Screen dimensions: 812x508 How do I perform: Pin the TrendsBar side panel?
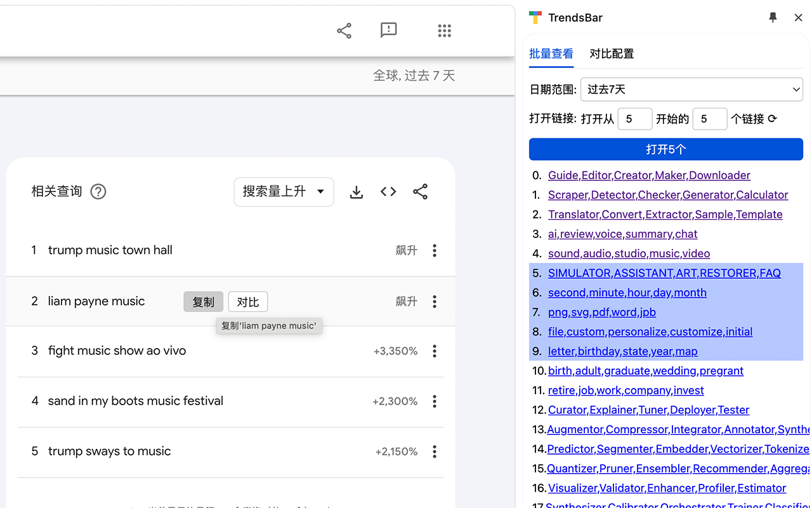click(x=773, y=18)
